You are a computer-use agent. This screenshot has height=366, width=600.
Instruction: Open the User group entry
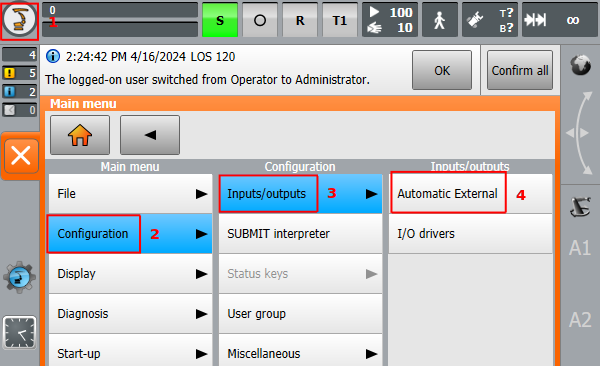click(x=300, y=314)
